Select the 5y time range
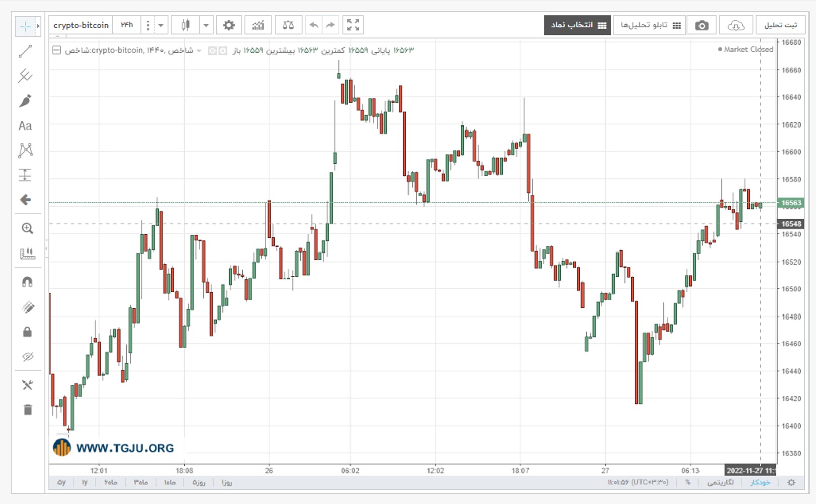Screen dimensions: 816x504 point(62,482)
